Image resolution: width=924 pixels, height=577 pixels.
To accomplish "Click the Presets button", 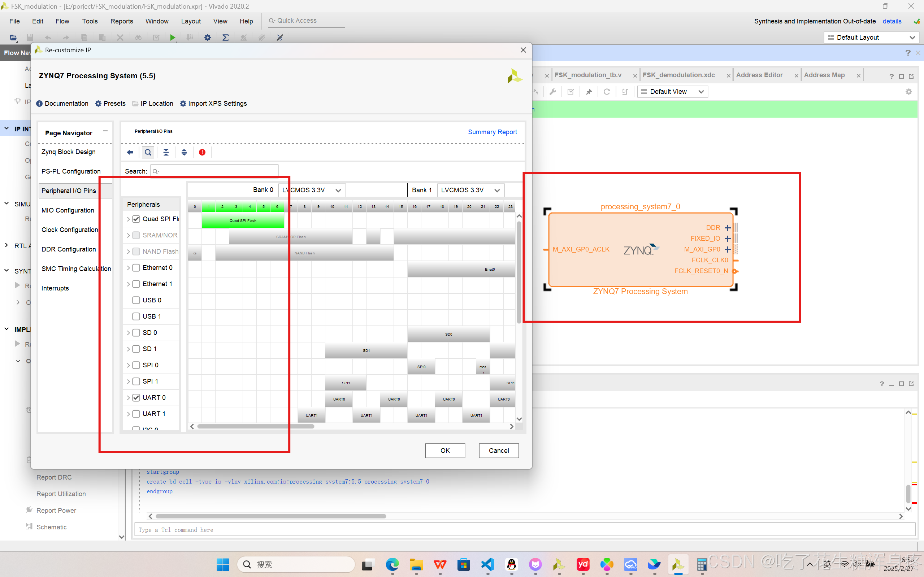I will [x=110, y=104].
